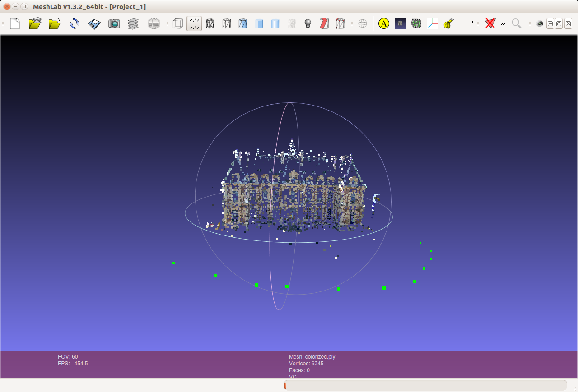Delete the current mesh with the red X
The width and height of the screenshot is (578, 392).
(x=490, y=23)
